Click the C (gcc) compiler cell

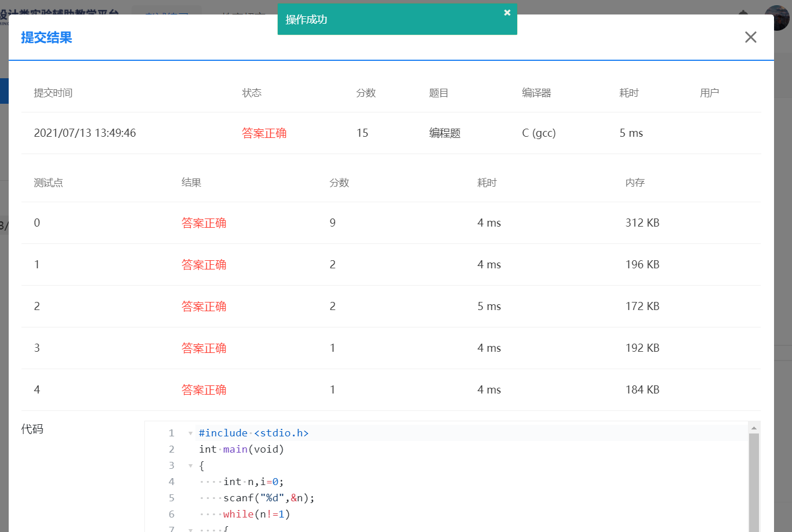tap(539, 133)
